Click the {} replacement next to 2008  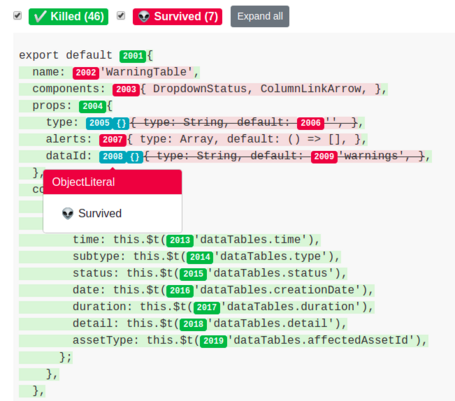click(x=135, y=157)
